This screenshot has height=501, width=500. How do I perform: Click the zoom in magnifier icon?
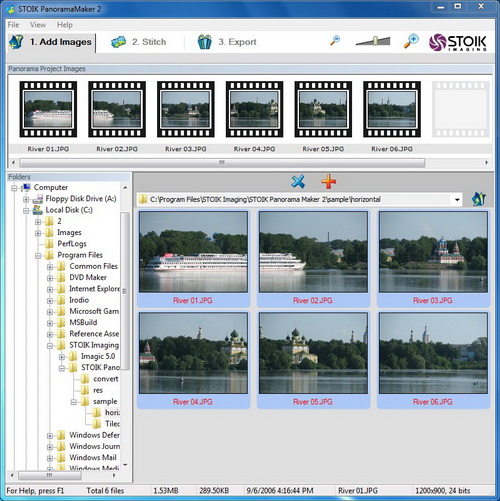point(411,41)
